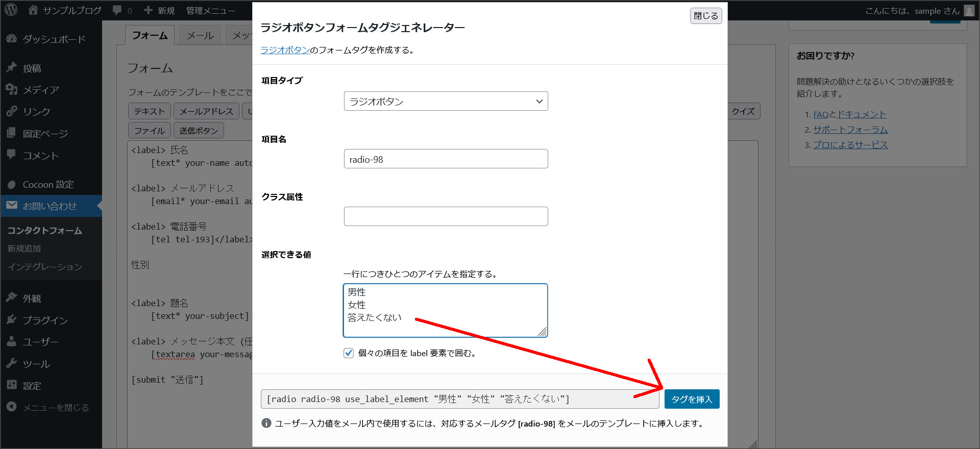This screenshot has height=449, width=980.
Task: Open the site home icon サンプルブログ
Action: pos(34,10)
